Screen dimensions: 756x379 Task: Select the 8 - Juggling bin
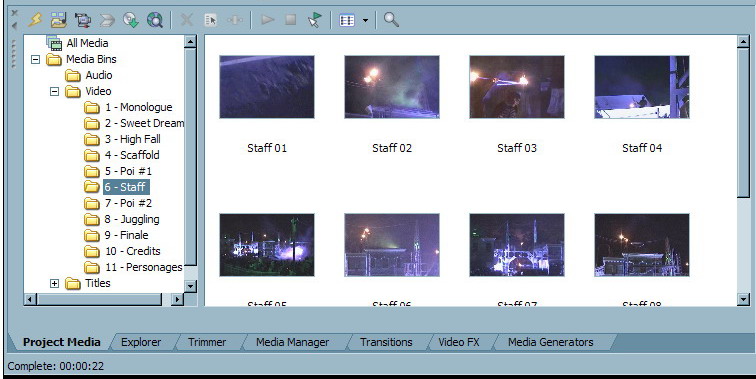click(132, 219)
